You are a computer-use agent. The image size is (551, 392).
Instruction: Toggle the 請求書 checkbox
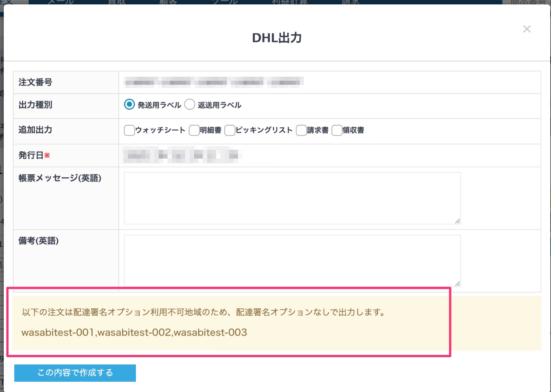(x=301, y=130)
